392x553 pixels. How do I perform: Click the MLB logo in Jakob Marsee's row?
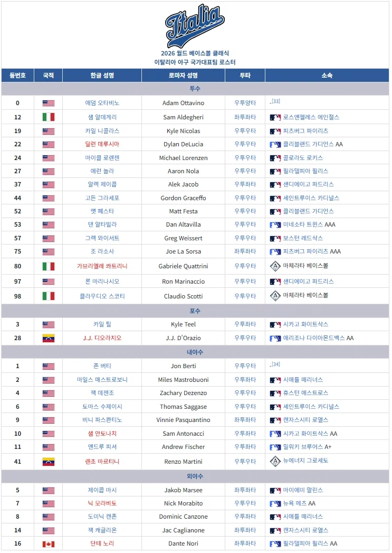tap(275, 491)
